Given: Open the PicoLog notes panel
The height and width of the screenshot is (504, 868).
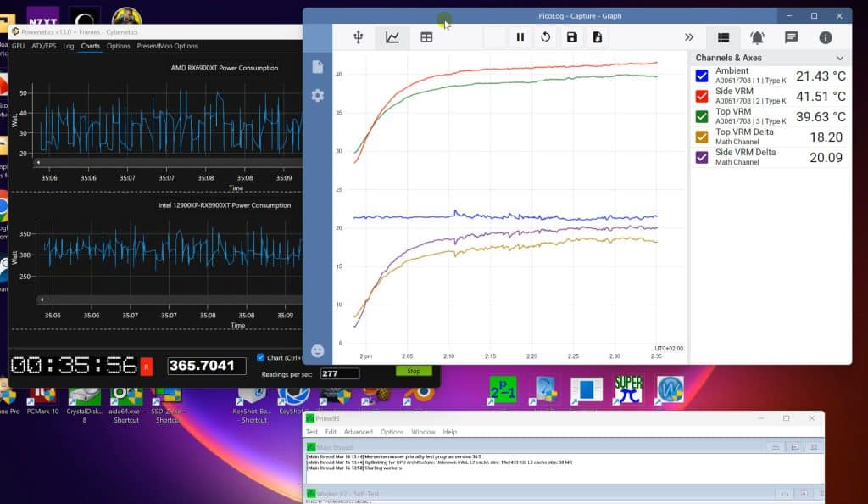Looking at the screenshot, I should (x=791, y=37).
